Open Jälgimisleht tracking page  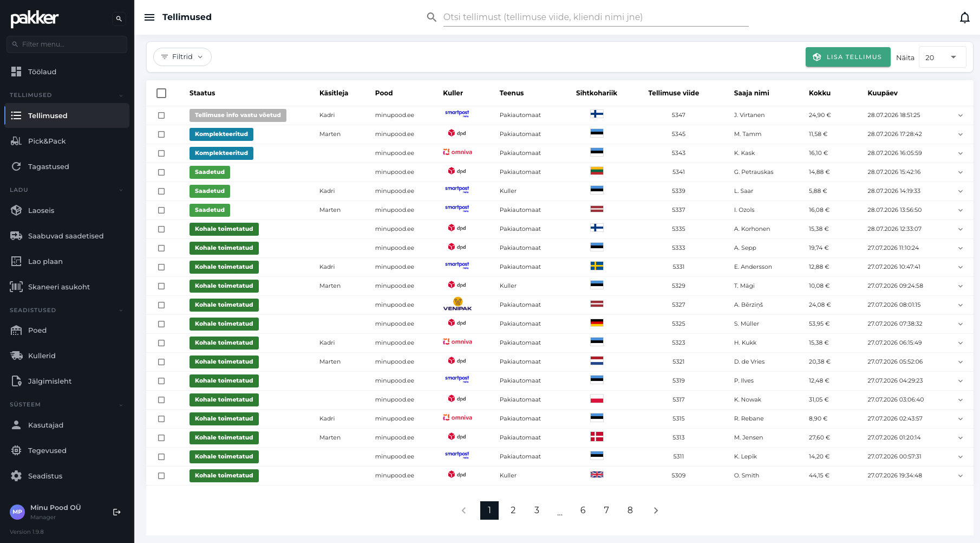(67, 381)
